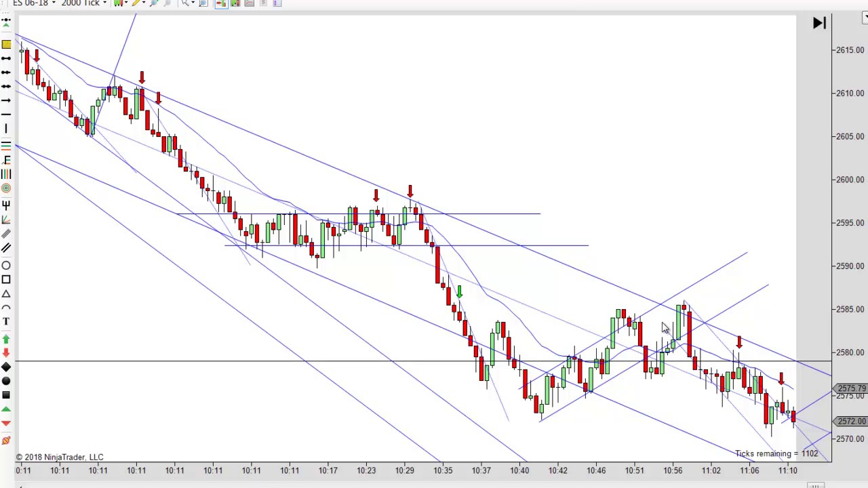This screenshot has height=488, width=868.
Task: Select the Fibonacci Circle tool
Action: (6, 188)
